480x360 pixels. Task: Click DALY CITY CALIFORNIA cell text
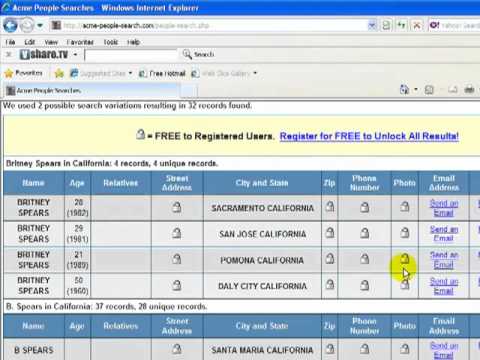pos(262,286)
